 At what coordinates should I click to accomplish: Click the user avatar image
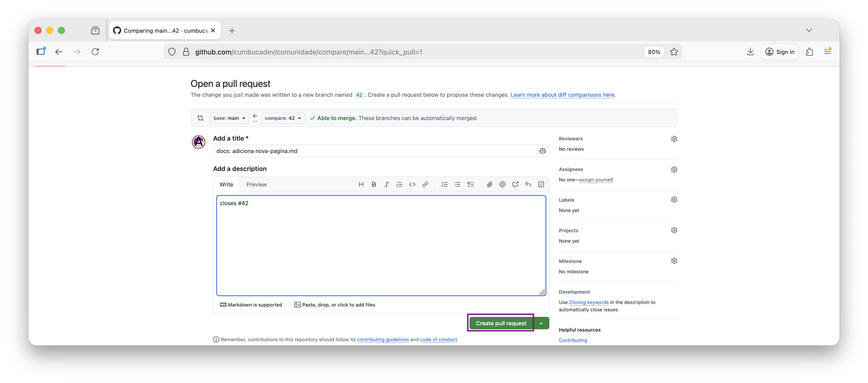pyautogui.click(x=198, y=142)
